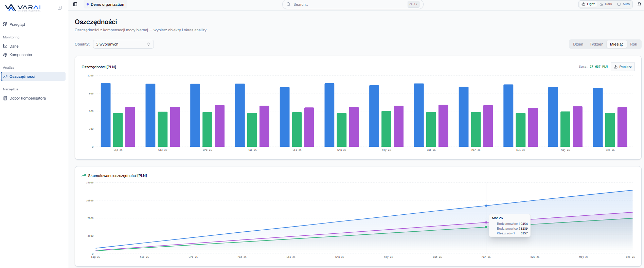This screenshot has width=644, height=268.
Task: Open the notifications bell
Action: click(x=639, y=4)
